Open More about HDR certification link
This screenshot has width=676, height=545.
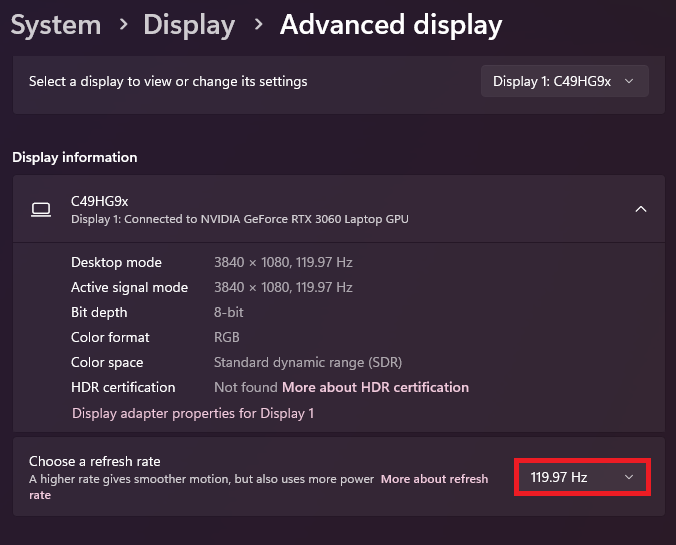click(375, 387)
